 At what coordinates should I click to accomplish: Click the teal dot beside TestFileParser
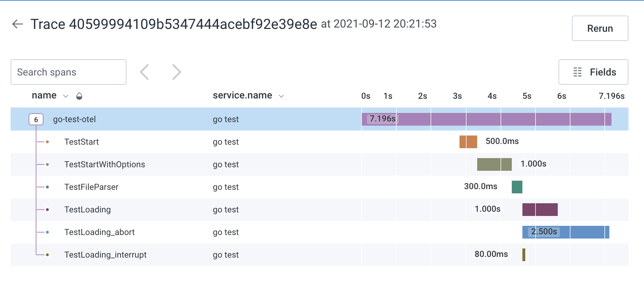47,187
